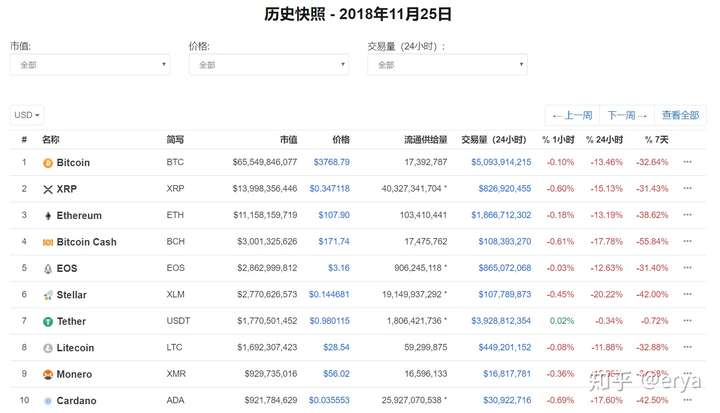Open more options for Tether row

click(687, 321)
